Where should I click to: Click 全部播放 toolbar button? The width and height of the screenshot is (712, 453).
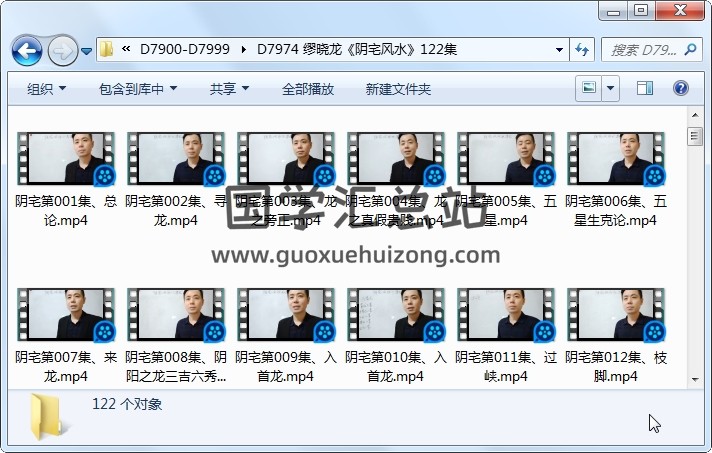308,89
